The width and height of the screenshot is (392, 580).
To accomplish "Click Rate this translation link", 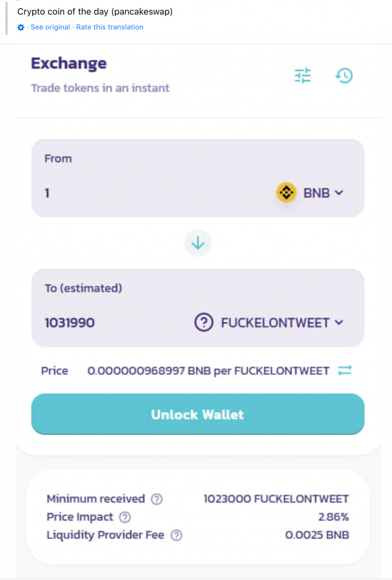I will (110, 27).
